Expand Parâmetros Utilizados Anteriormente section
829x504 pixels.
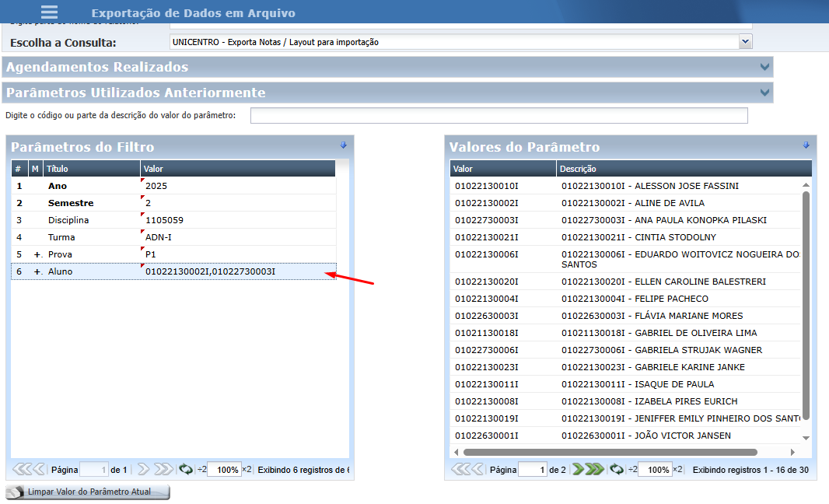764,93
